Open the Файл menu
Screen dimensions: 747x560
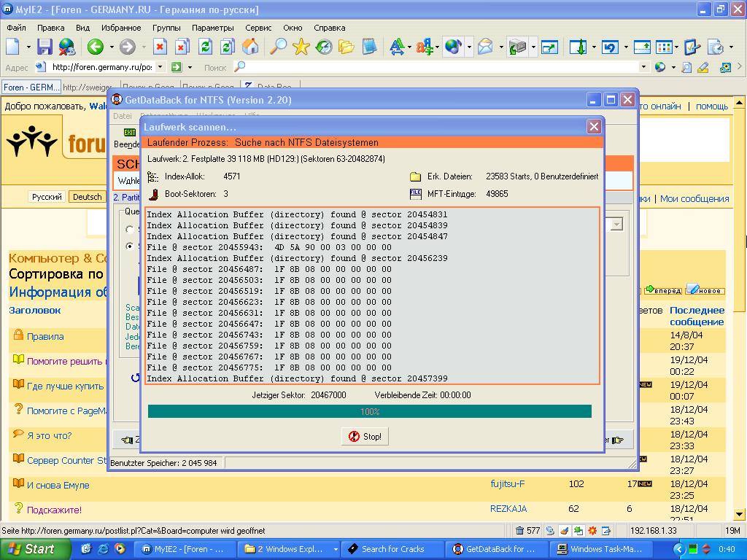click(16, 28)
